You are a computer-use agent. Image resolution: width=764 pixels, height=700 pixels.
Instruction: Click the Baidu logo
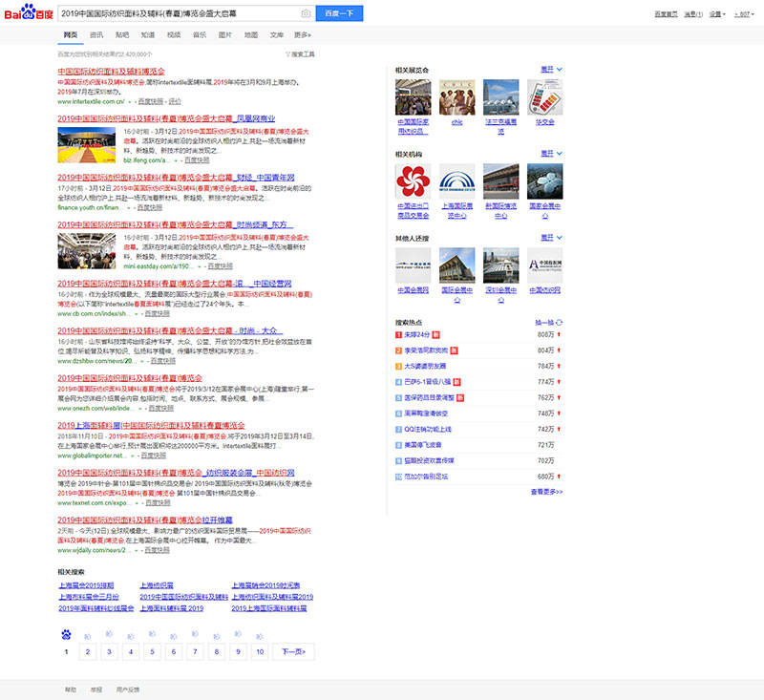pos(29,12)
